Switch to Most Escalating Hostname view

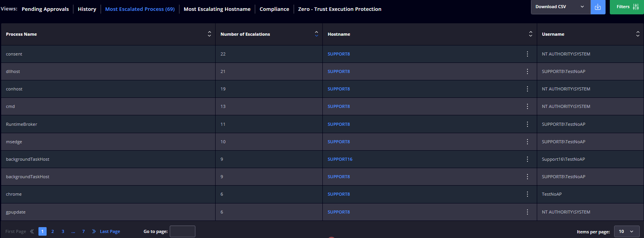pyautogui.click(x=217, y=9)
